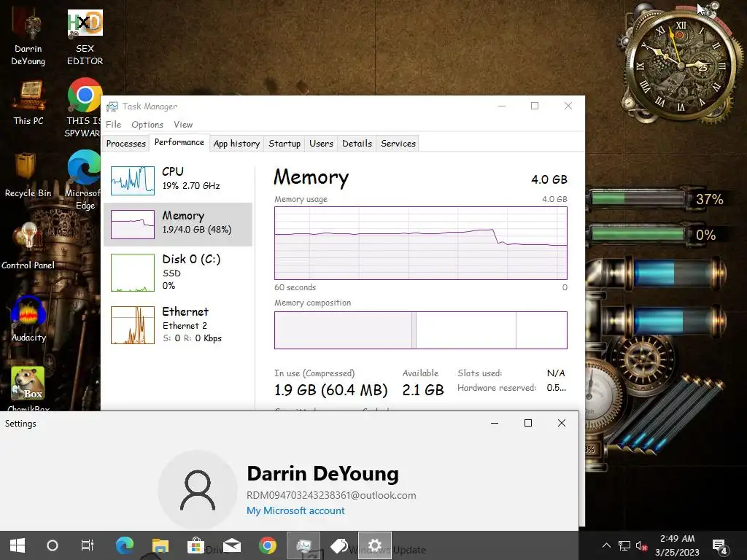Click the In use 1.9 GB value

(x=330, y=390)
